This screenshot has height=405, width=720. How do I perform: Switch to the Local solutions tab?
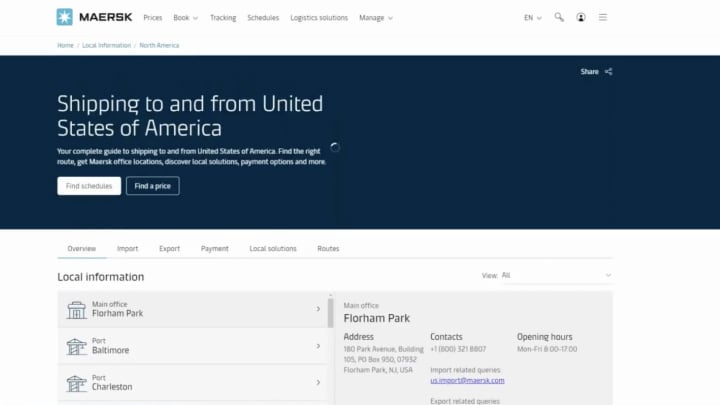[273, 248]
